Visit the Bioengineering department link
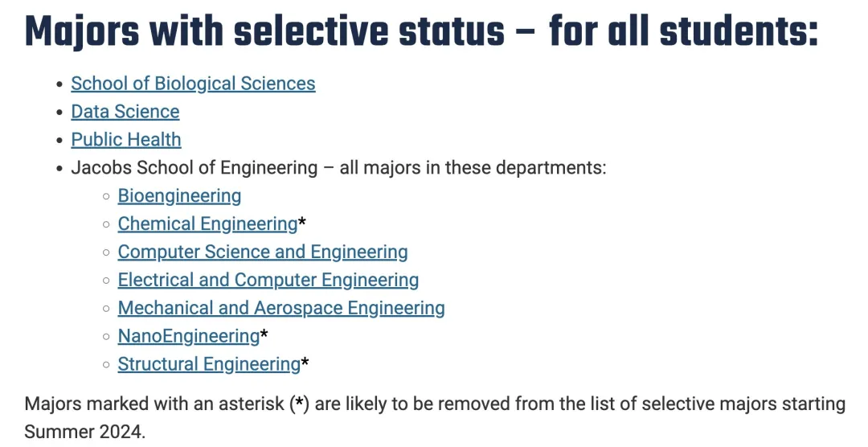The width and height of the screenshot is (868, 447). (179, 196)
